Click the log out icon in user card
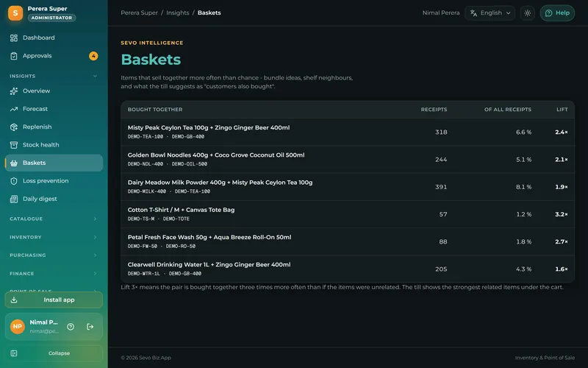This screenshot has height=368, width=588. click(90, 327)
